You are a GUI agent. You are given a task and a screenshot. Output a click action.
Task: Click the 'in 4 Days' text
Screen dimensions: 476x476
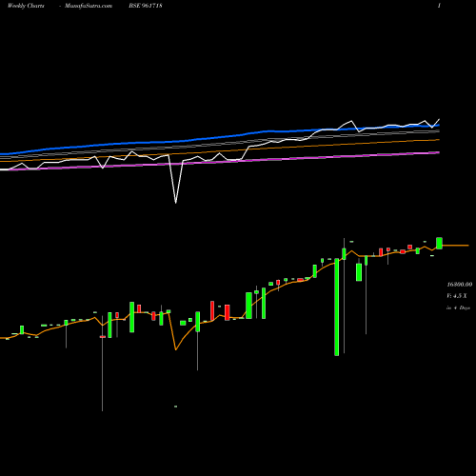(x=458, y=307)
